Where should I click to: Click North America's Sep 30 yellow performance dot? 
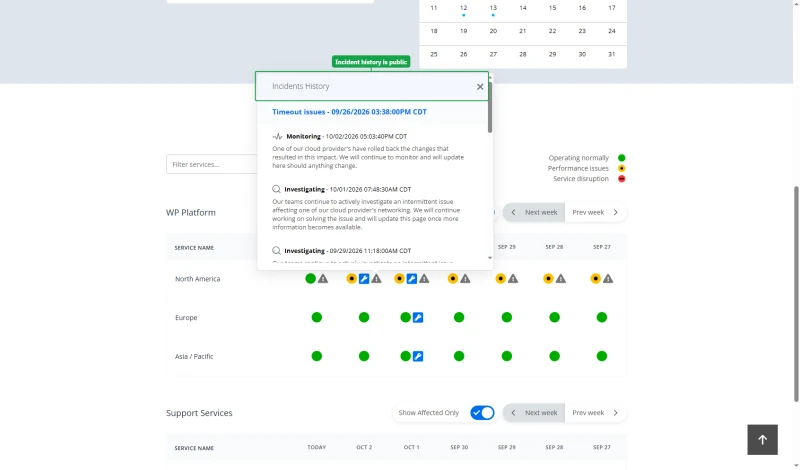pyautogui.click(x=453, y=279)
